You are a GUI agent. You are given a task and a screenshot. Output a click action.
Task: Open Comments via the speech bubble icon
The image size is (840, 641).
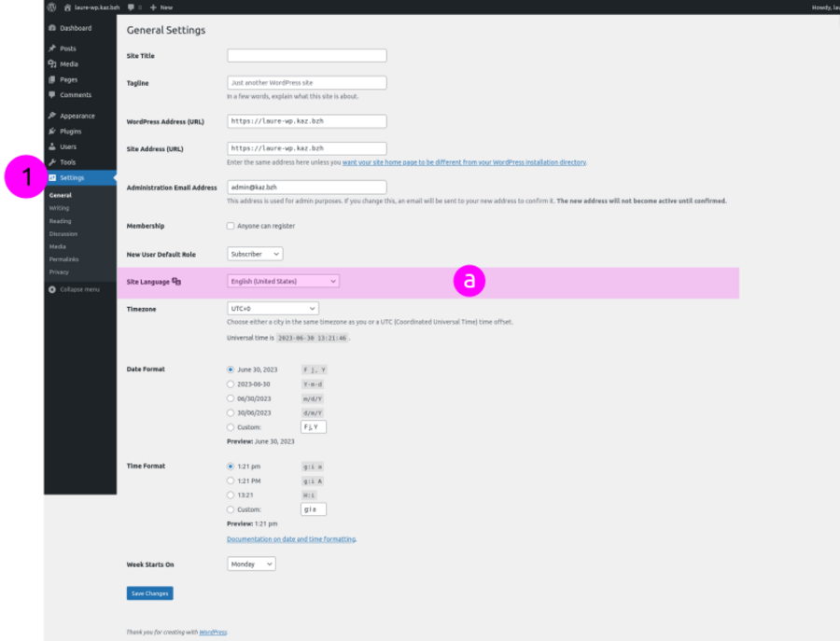[53, 94]
